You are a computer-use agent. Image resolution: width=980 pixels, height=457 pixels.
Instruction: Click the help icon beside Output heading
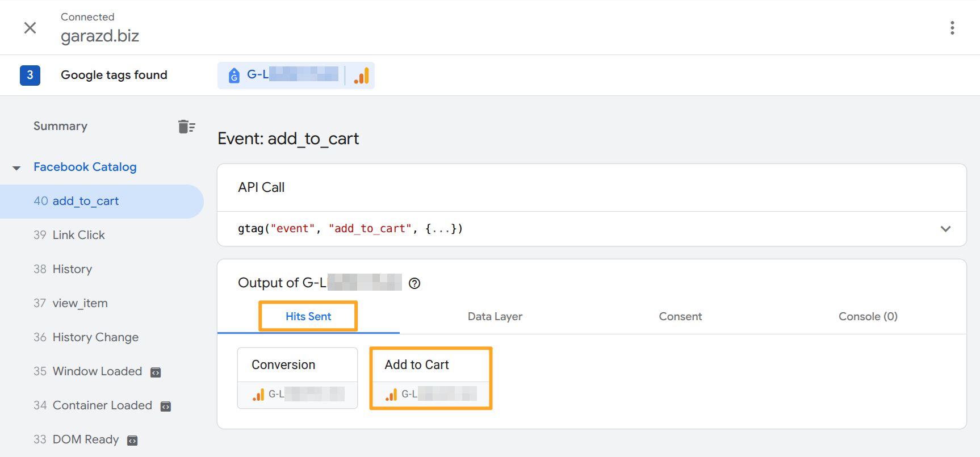click(414, 283)
